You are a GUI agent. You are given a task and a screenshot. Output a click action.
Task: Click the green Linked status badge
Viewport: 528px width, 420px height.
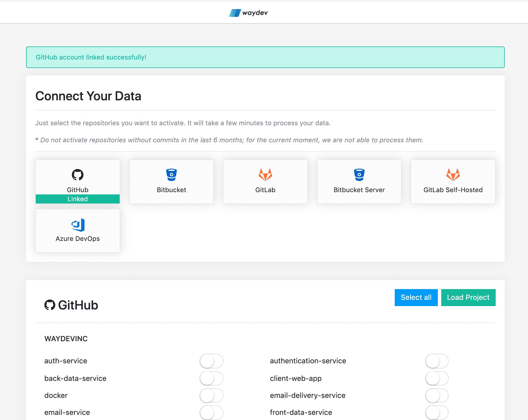pos(78,199)
